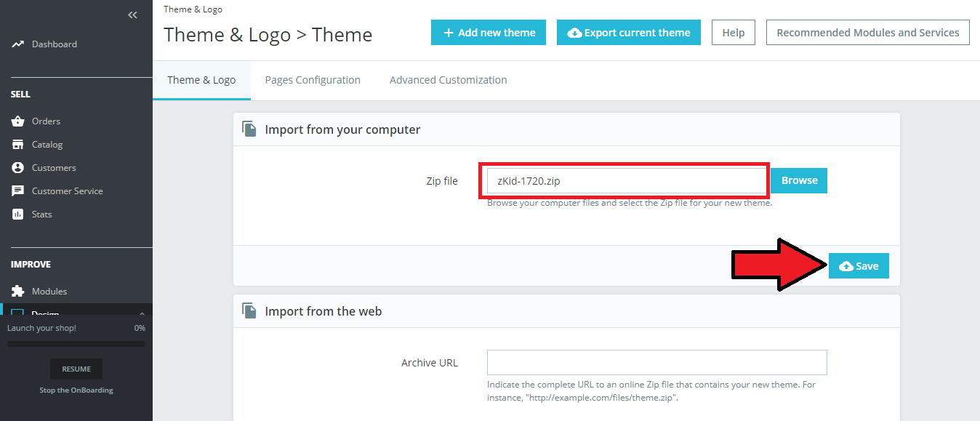The height and width of the screenshot is (421, 980).
Task: Click inside the Archive URL field
Action: coord(656,362)
